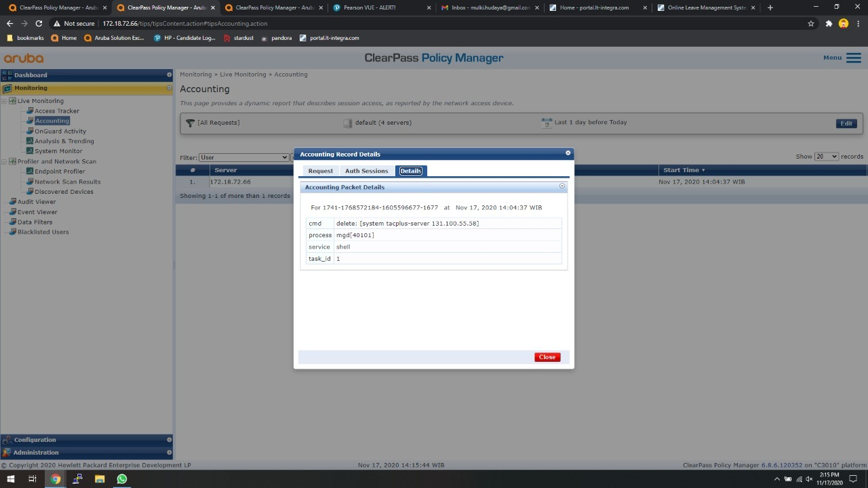Viewport: 868px width, 488px height.
Task: Open Audit Viewer in sidebar
Action: click(x=37, y=202)
